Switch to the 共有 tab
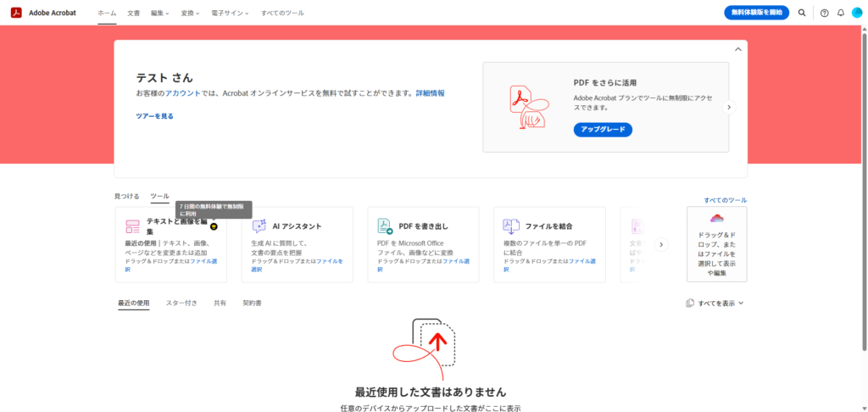This screenshot has width=868, height=412. point(220,303)
